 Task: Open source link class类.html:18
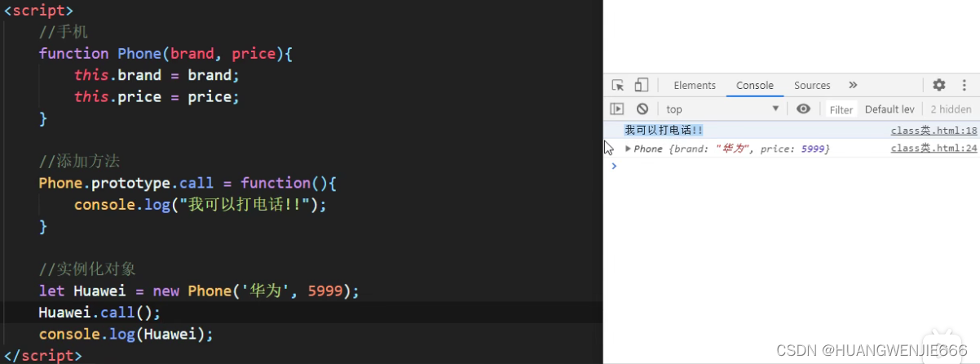[x=934, y=131]
